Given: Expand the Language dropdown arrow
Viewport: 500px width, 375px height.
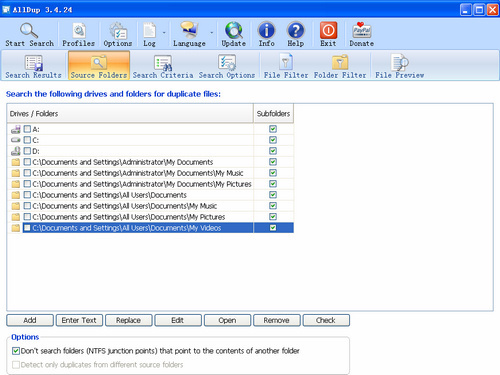Looking at the screenshot, I should tap(212, 33).
